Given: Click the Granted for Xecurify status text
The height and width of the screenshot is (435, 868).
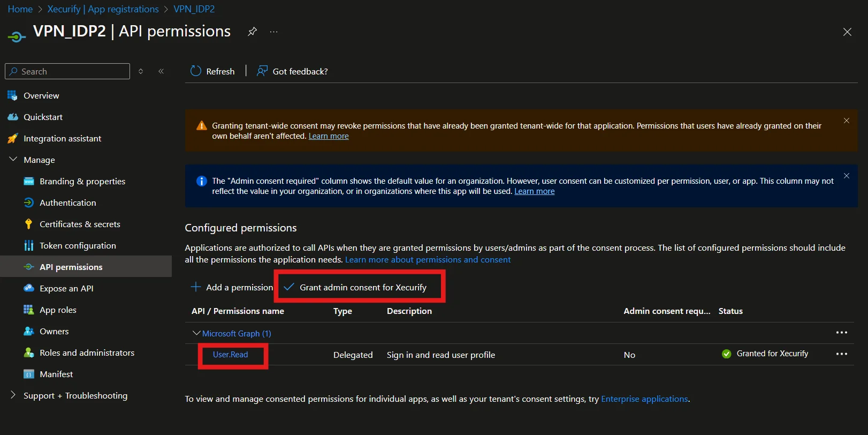Looking at the screenshot, I should pyautogui.click(x=772, y=354).
